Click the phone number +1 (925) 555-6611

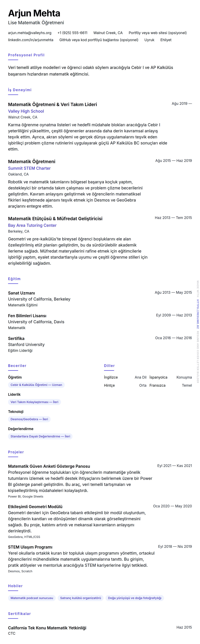pos(72,33)
